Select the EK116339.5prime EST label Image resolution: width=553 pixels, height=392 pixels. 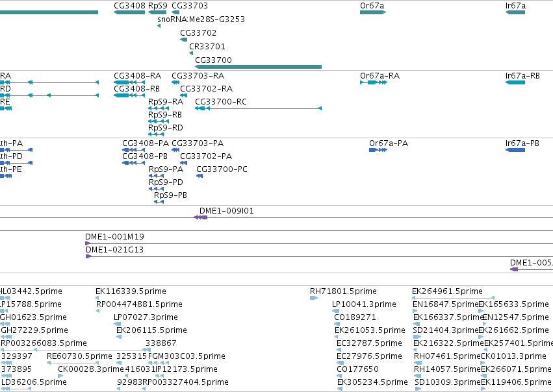(131, 291)
